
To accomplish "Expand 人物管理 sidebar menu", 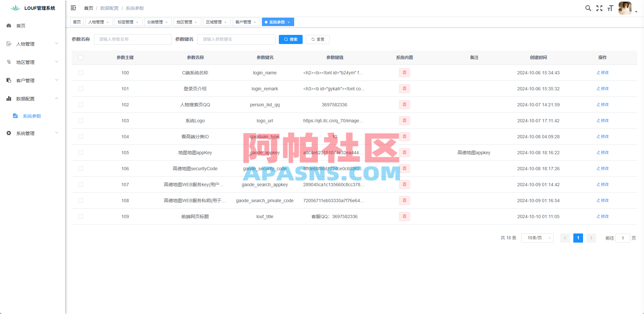I will pyautogui.click(x=33, y=44).
